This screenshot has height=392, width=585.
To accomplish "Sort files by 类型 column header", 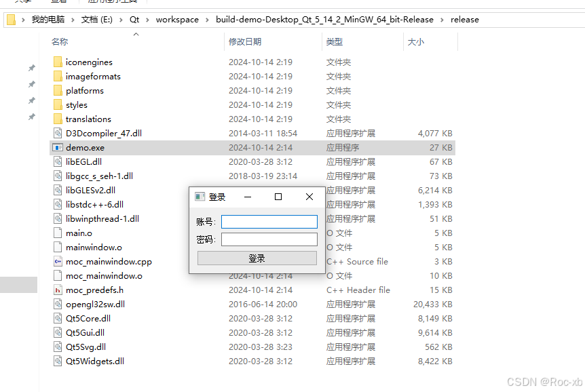I will (x=335, y=42).
